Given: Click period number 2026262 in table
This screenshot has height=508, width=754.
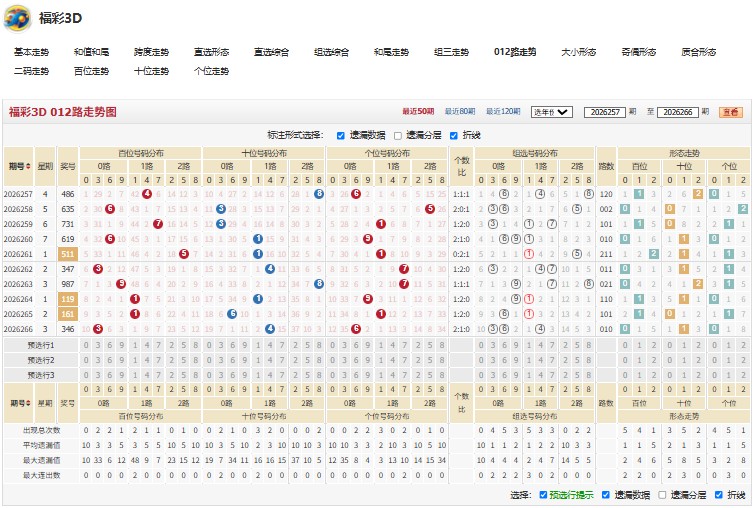Looking at the screenshot, I should 18,269.
